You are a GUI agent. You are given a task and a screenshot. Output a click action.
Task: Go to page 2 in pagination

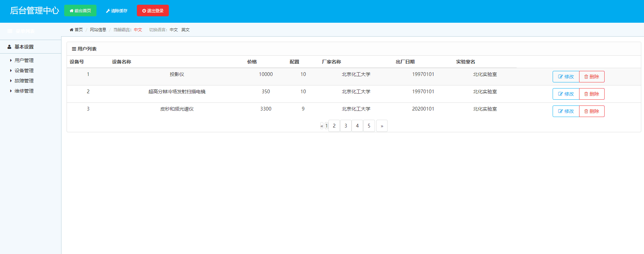coord(334,126)
